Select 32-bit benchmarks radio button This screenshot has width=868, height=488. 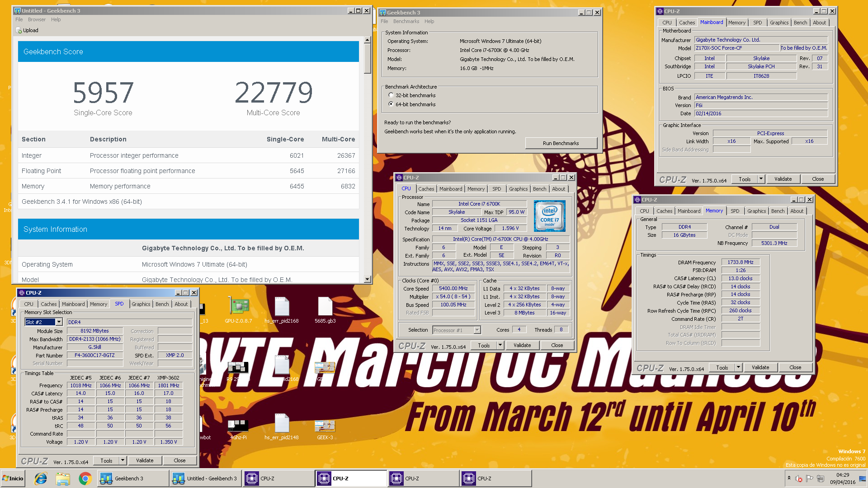pos(391,95)
